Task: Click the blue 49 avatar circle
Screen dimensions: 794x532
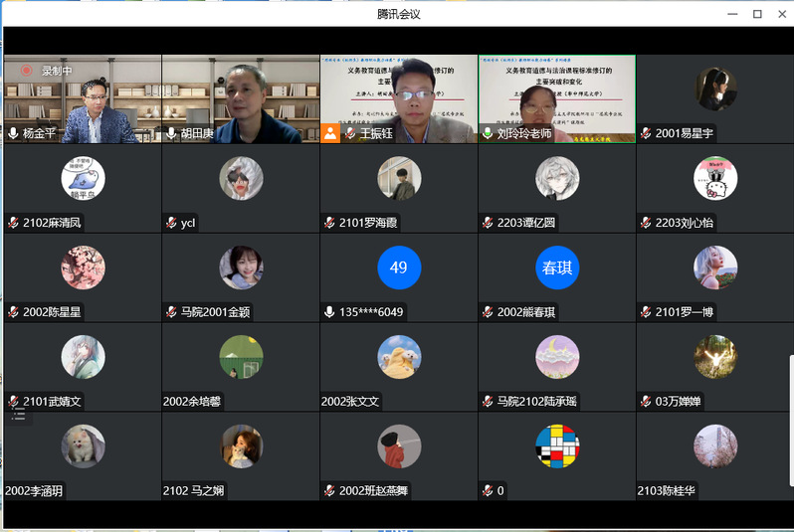Action: (399, 267)
